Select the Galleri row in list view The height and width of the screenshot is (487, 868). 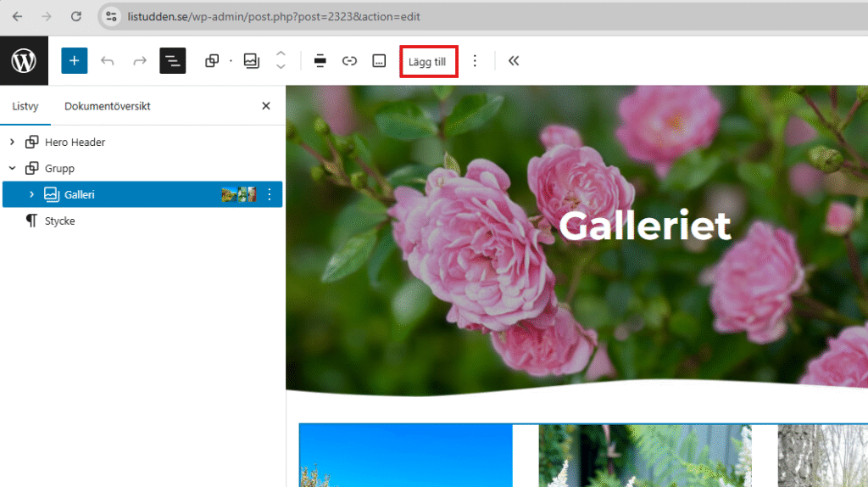tap(142, 194)
